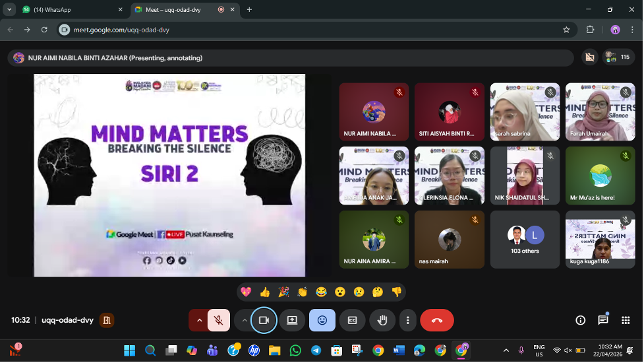Toggle the emoji reactions bar
The height and width of the screenshot is (363, 644).
coord(322,320)
